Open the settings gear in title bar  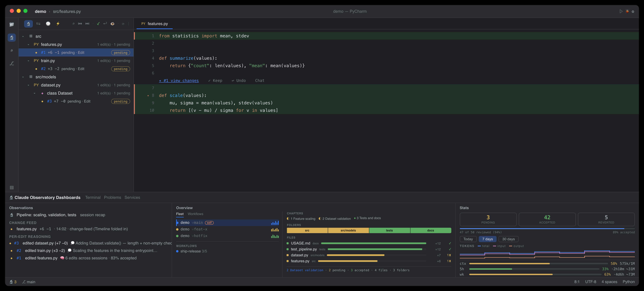(x=633, y=11)
